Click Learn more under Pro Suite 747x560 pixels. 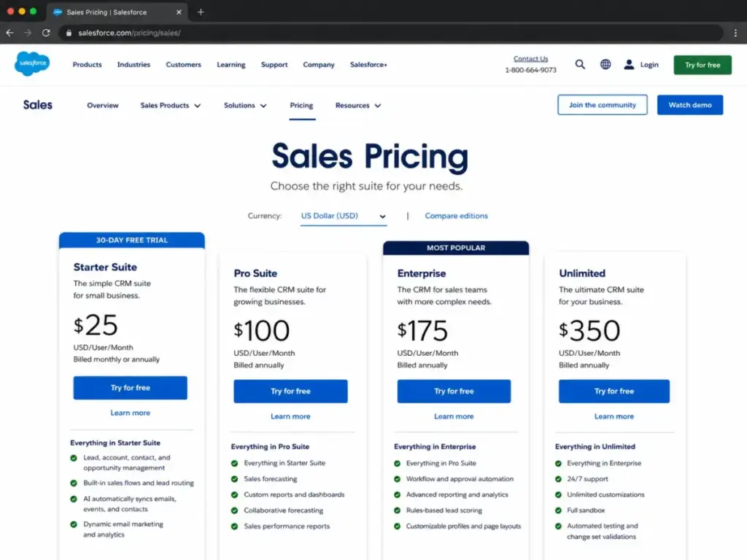290,416
